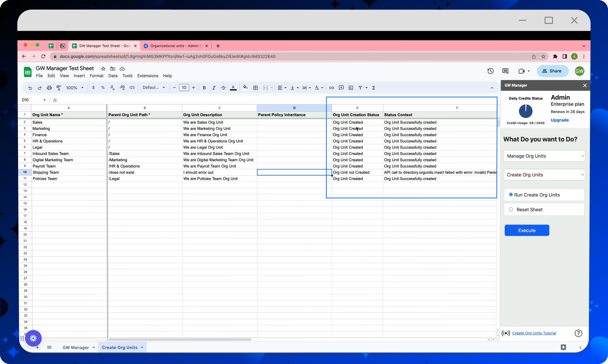Click the Upgrade link
The width and height of the screenshot is (608, 364).
click(560, 120)
